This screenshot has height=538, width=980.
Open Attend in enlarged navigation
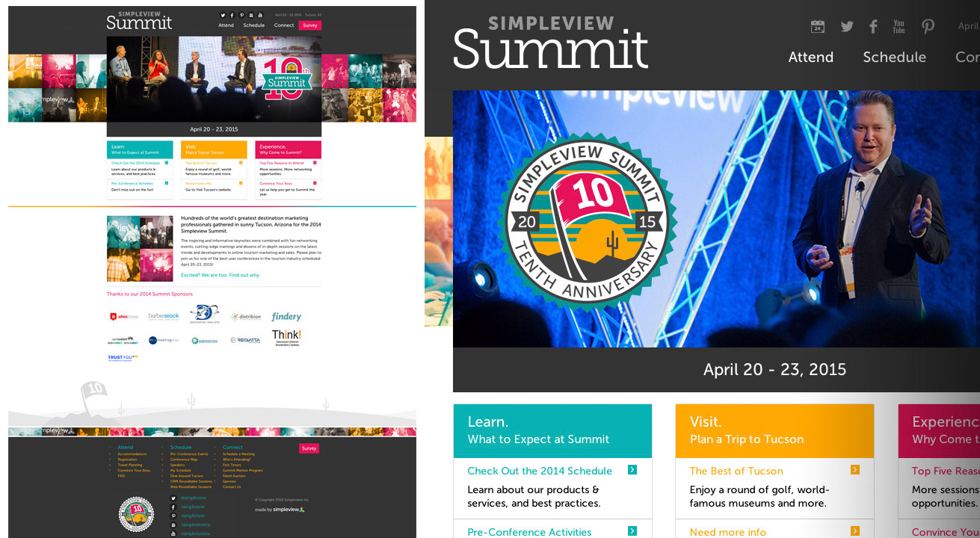pos(811,57)
